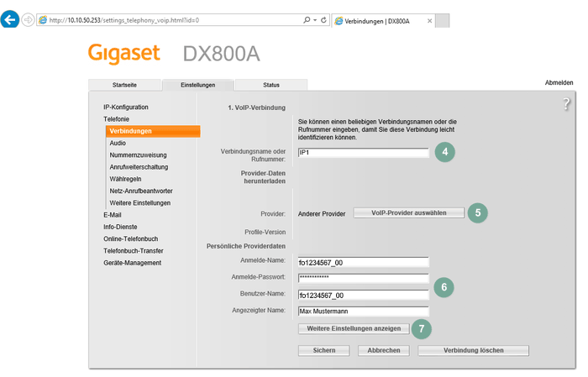Click the DX800A model title text

[x=221, y=54]
